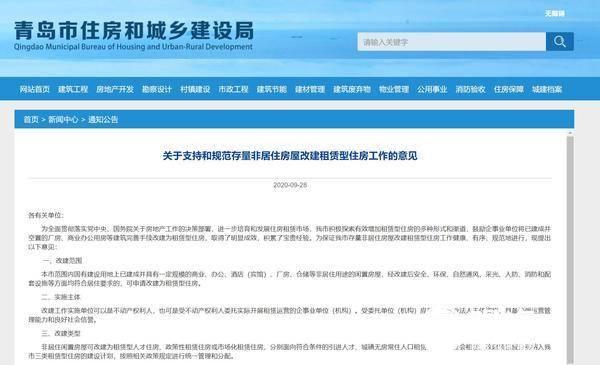Open the 住房保障 nav item
This screenshot has width=600, height=365.
click(509, 89)
